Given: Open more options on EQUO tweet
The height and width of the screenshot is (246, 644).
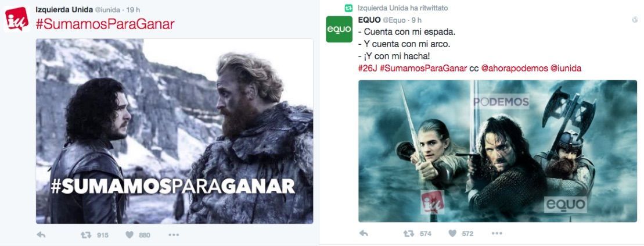Looking at the screenshot, I should coord(497,233).
